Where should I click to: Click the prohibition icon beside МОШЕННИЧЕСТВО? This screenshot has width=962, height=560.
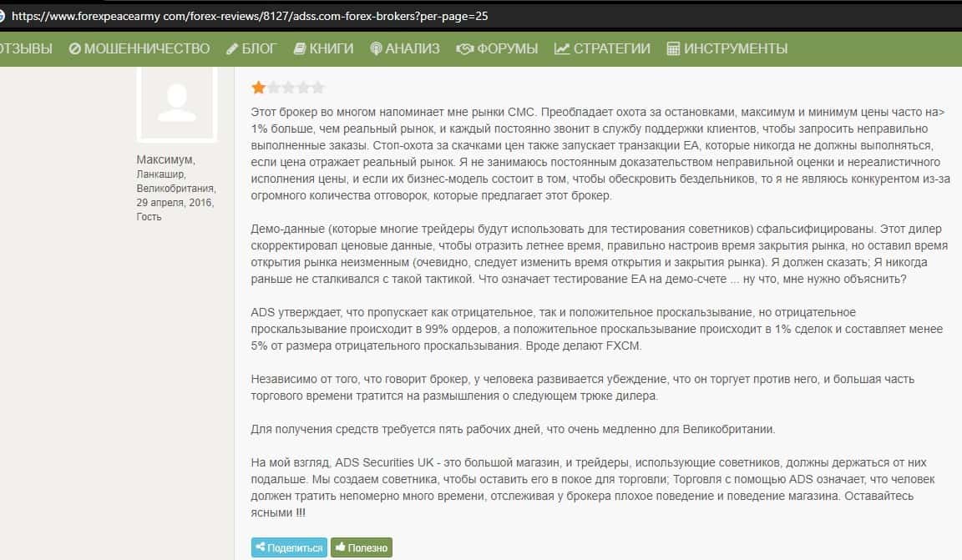75,48
